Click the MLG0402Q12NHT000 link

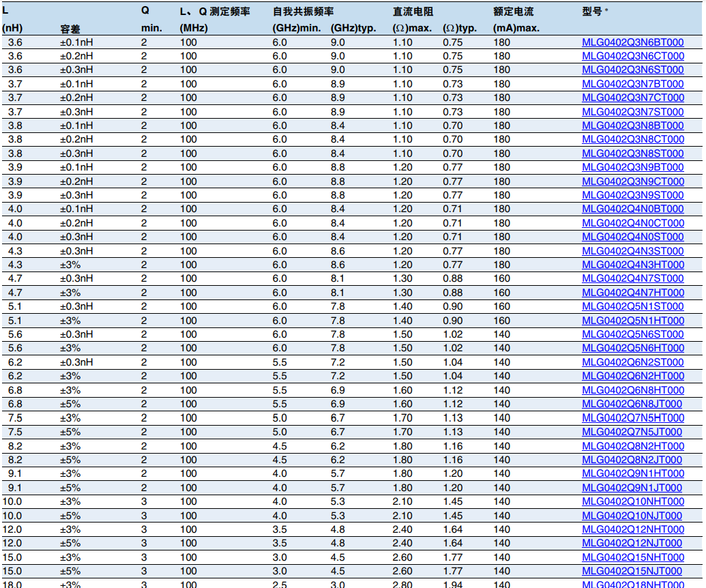click(x=632, y=529)
